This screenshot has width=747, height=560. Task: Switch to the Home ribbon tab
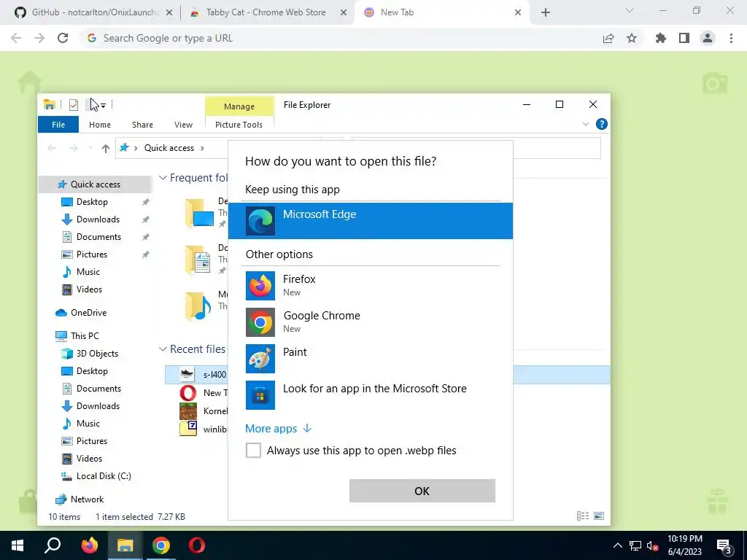coord(99,125)
